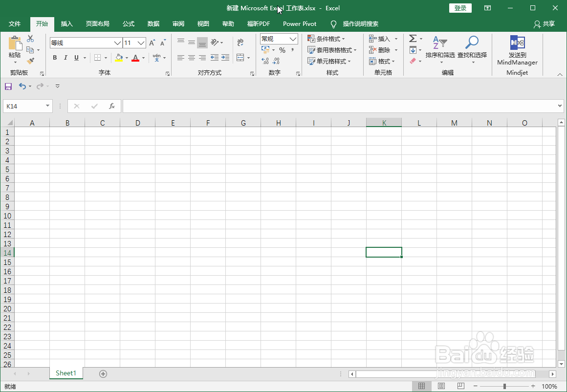
Task: Click the Share (共享) button
Action: click(544, 24)
